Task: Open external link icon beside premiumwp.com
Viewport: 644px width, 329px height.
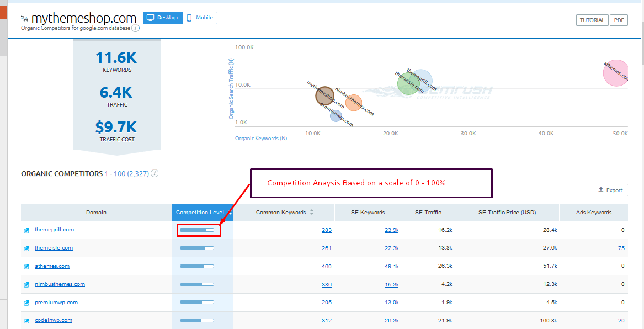Action: coord(26,303)
